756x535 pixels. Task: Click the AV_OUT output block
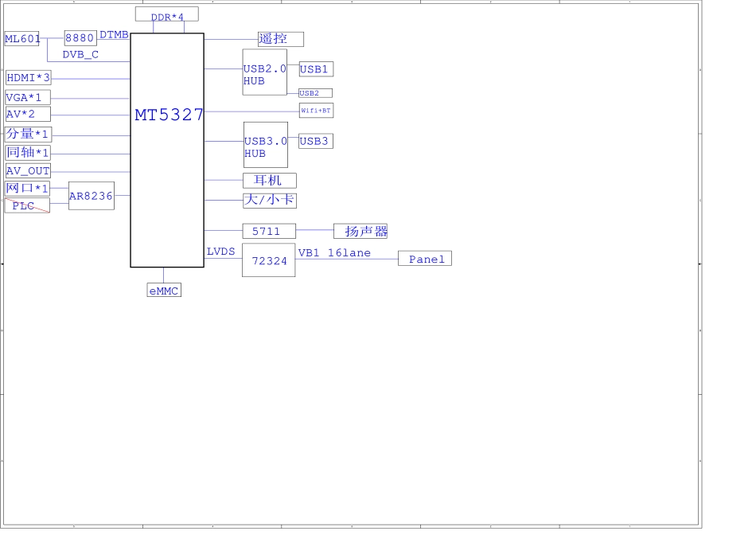tap(28, 171)
